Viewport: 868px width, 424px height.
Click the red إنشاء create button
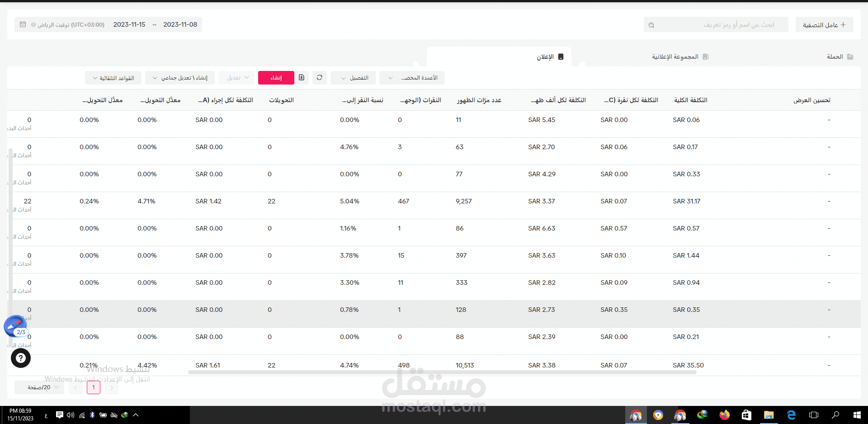pos(276,78)
